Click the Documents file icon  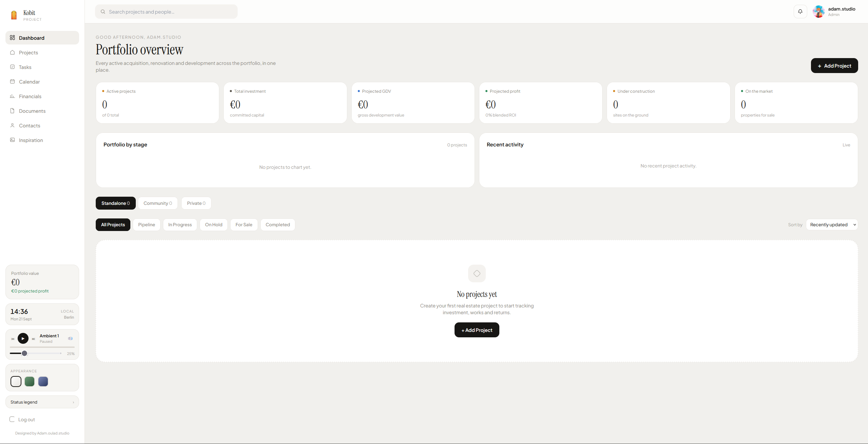[x=13, y=111]
